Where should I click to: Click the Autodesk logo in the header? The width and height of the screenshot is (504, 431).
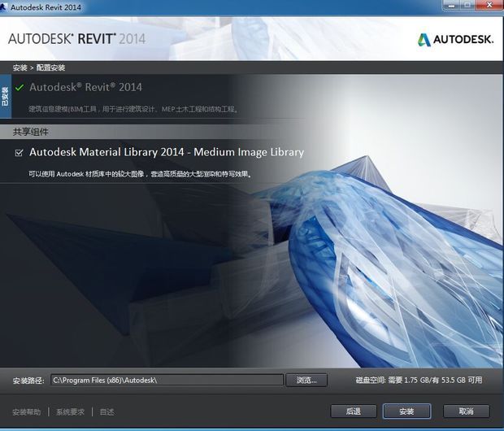(x=455, y=39)
